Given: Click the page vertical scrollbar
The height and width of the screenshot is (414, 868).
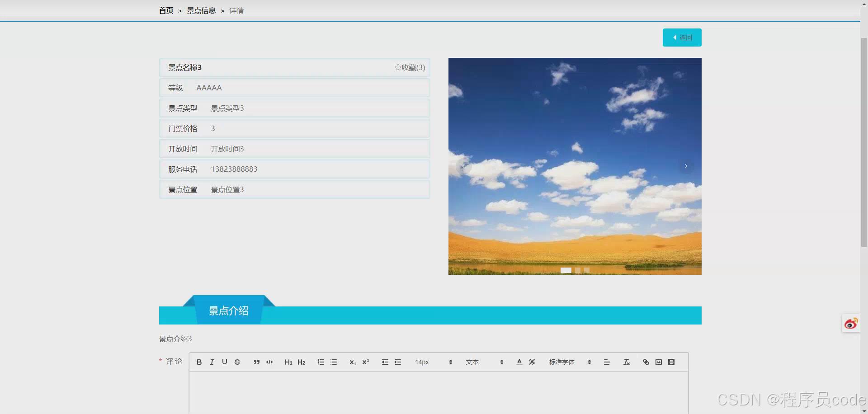Looking at the screenshot, I should click(x=864, y=142).
